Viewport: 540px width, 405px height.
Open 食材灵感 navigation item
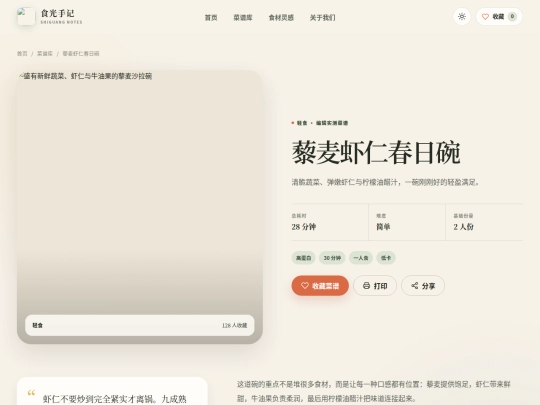[x=281, y=18]
